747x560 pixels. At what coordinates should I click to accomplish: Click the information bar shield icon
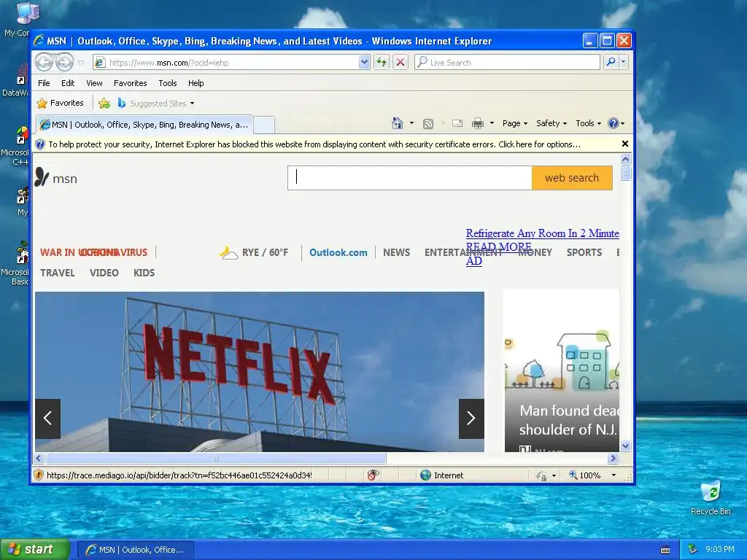pyautogui.click(x=41, y=144)
